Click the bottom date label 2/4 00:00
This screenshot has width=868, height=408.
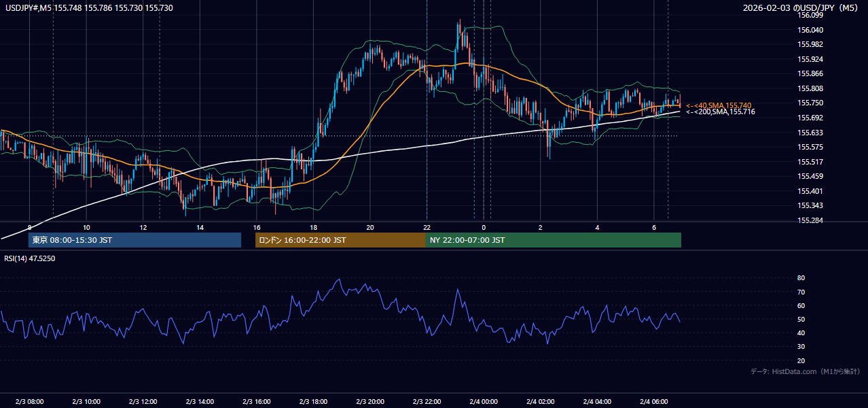[x=484, y=401]
